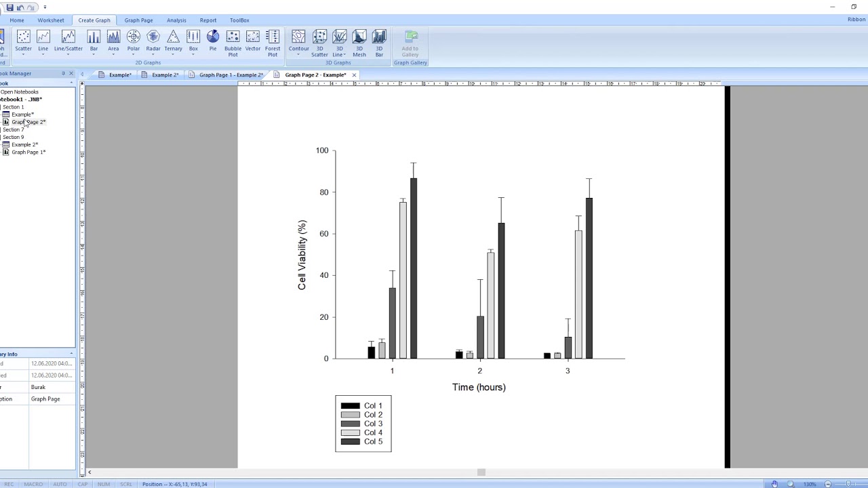Choose the Contour plot icon

(298, 37)
